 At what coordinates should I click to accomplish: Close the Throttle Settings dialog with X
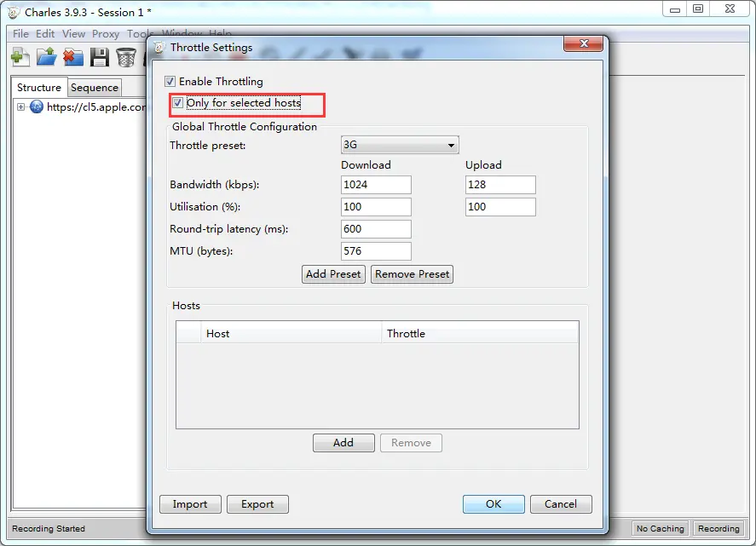coord(583,43)
